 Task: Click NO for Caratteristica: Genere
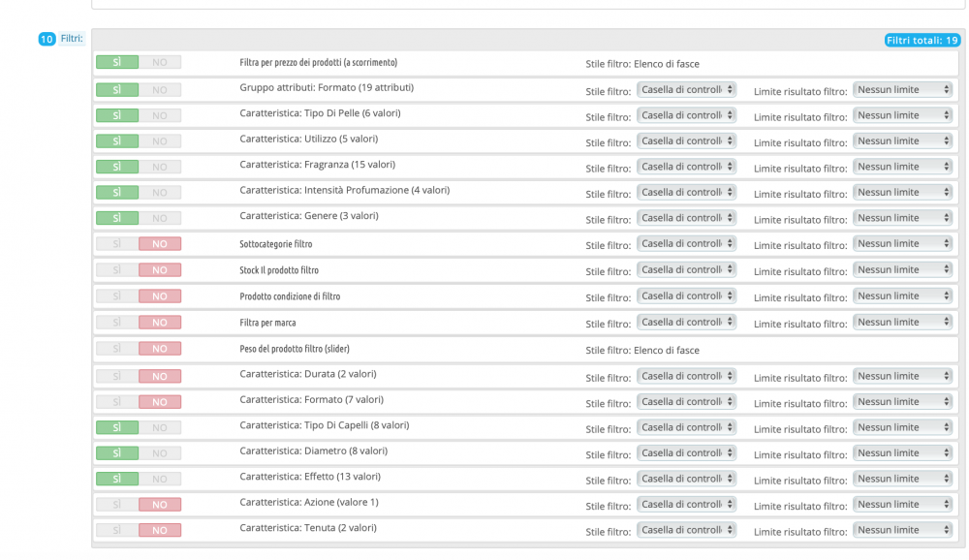point(160,218)
